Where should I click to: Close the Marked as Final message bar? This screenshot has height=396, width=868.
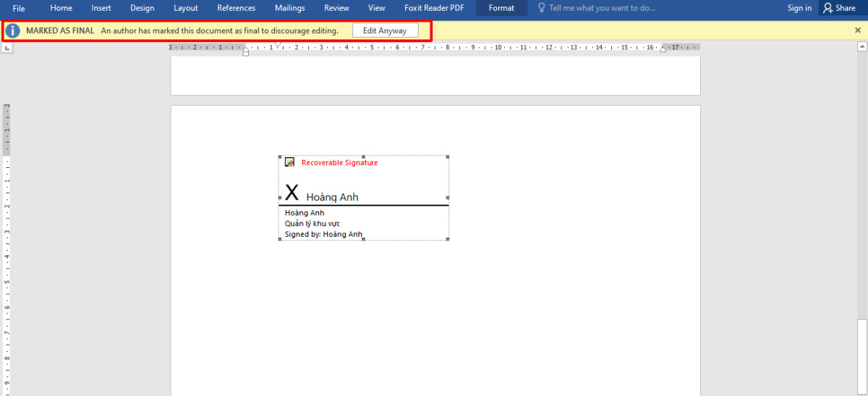(858, 30)
